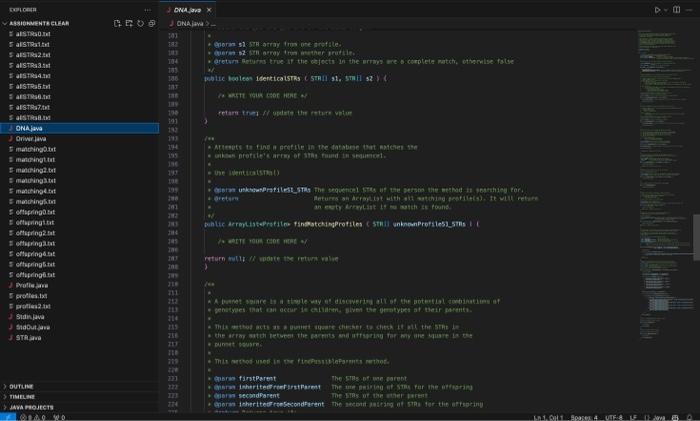Viewport: 700px width, 421px height.
Task: Open profiles.txt file
Action: 79,296
